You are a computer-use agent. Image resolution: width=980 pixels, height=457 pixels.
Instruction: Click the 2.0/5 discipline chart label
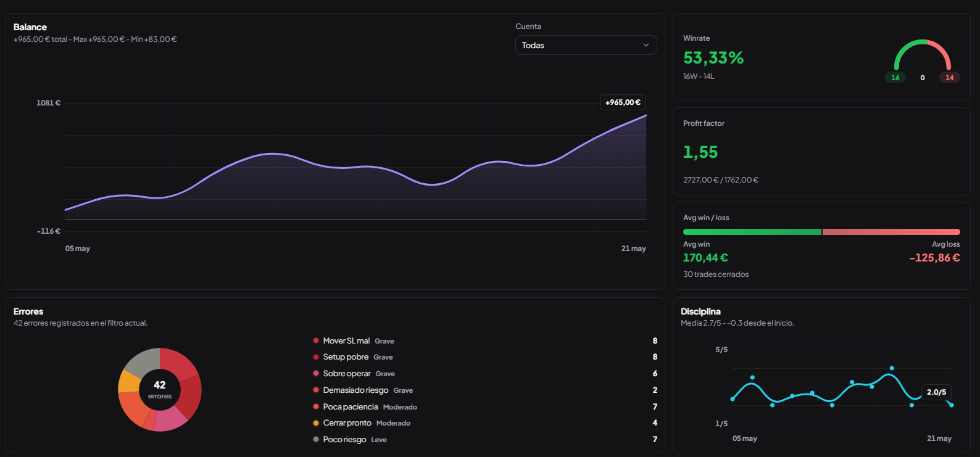pyautogui.click(x=936, y=392)
